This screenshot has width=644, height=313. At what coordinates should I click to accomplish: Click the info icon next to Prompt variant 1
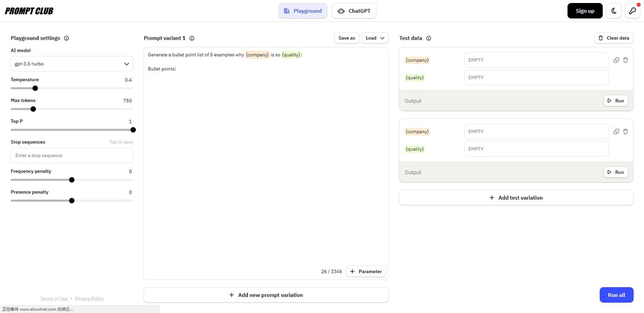(x=192, y=38)
